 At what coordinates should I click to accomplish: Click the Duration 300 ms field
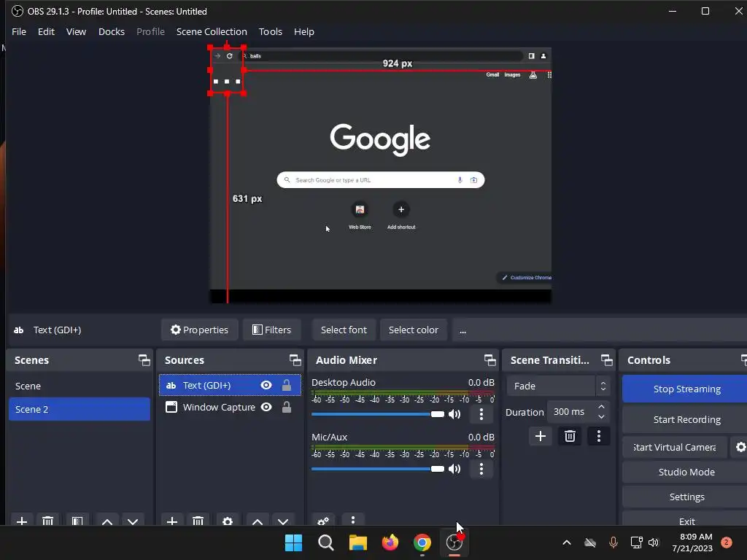tap(570, 412)
